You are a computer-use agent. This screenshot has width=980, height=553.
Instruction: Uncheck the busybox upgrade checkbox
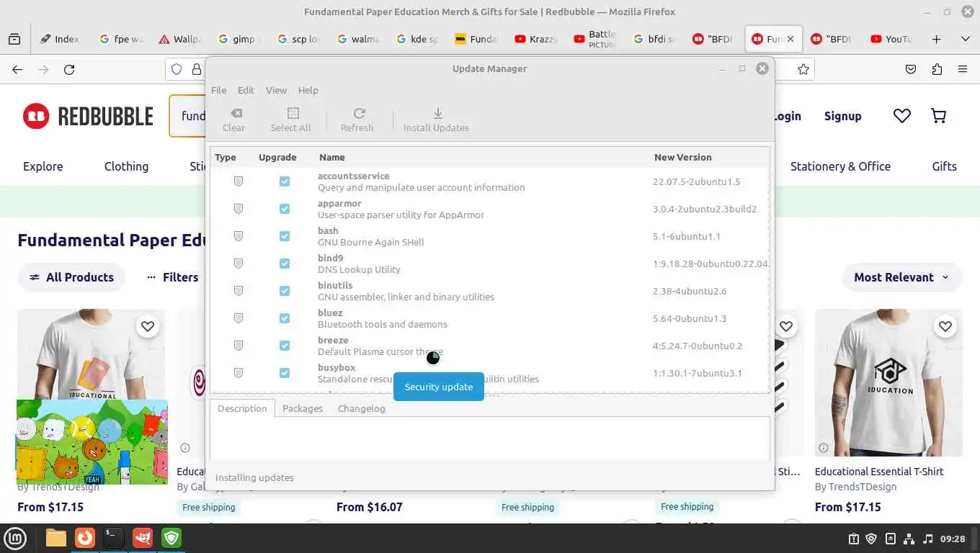285,373
